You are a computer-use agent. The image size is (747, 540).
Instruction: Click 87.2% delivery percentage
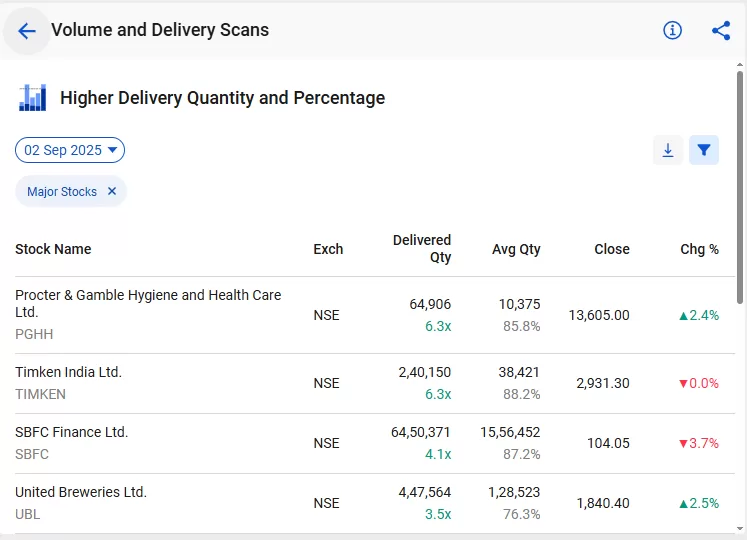click(522, 455)
